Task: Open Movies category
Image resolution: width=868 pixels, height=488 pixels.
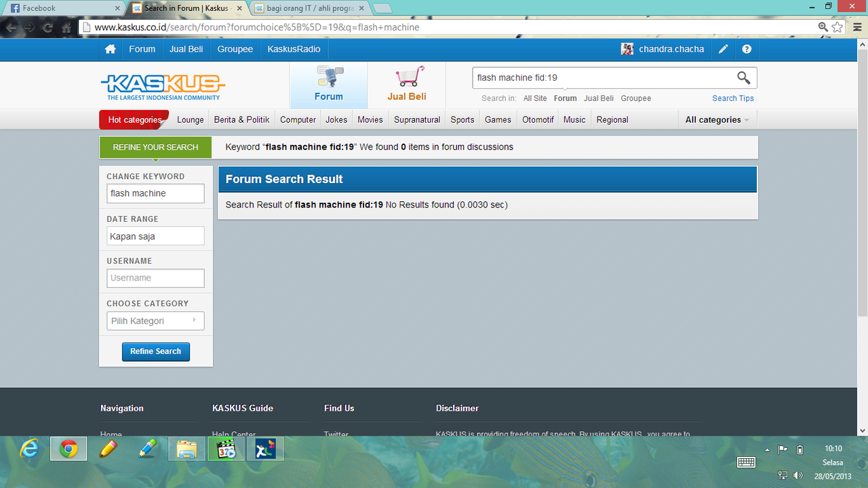Action: tap(370, 120)
